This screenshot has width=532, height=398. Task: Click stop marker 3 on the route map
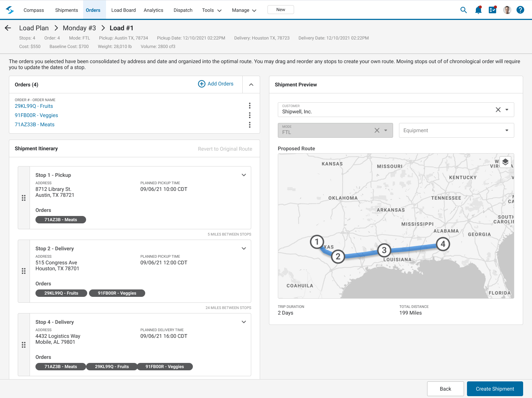pos(384,250)
